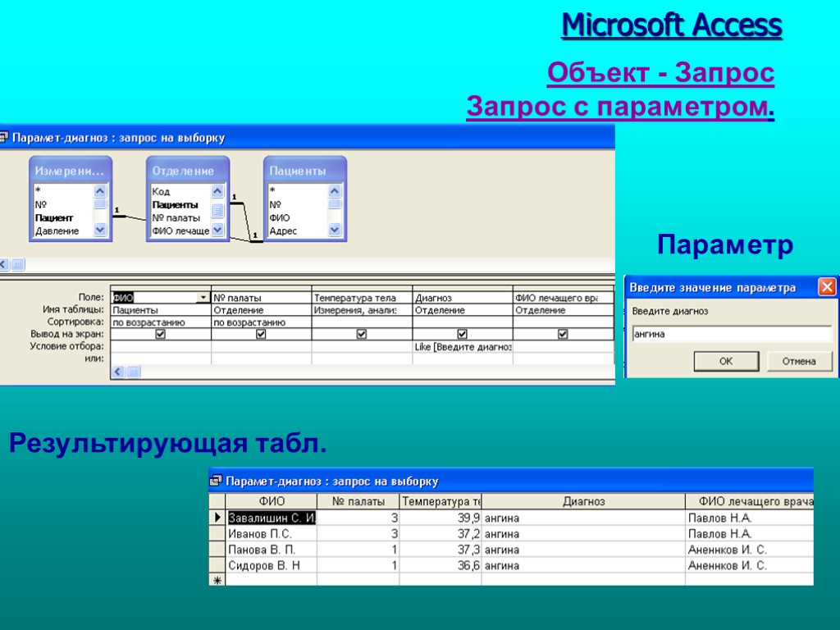Click Павлов Н.А. in Иванов row
This screenshot has height=630, width=840.
750,533
